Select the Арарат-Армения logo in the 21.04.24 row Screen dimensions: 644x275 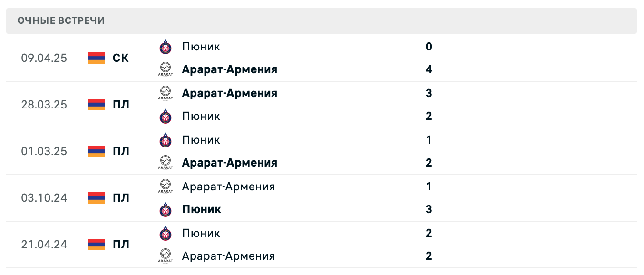(165, 255)
